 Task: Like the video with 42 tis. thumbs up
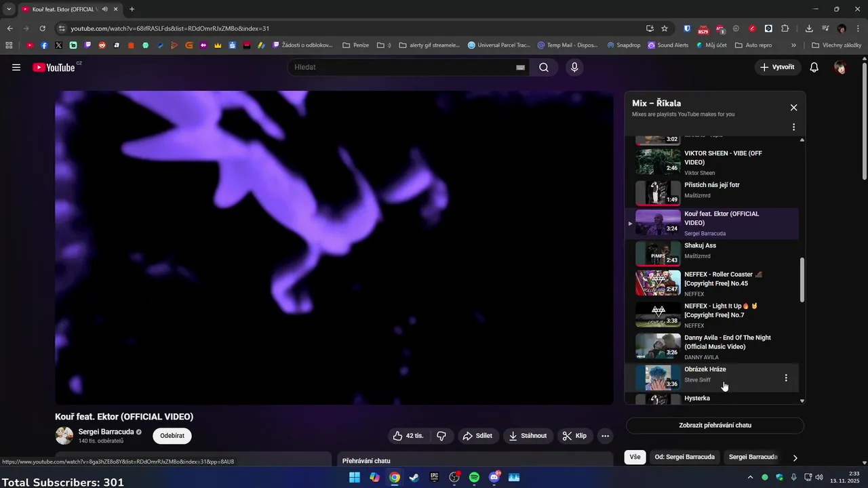pyautogui.click(x=408, y=436)
